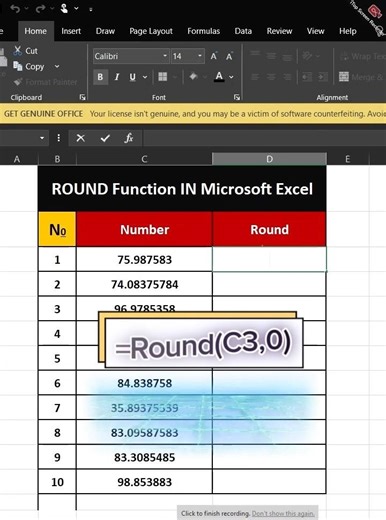Click the Fill Color bucket icon
386x520 pixels.
click(193, 77)
